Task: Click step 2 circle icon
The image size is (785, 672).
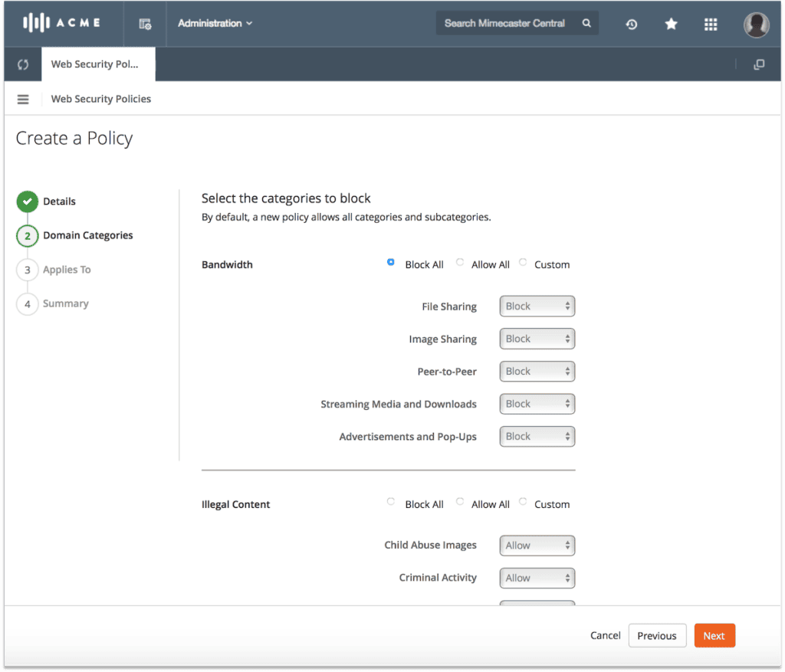Action: point(28,236)
